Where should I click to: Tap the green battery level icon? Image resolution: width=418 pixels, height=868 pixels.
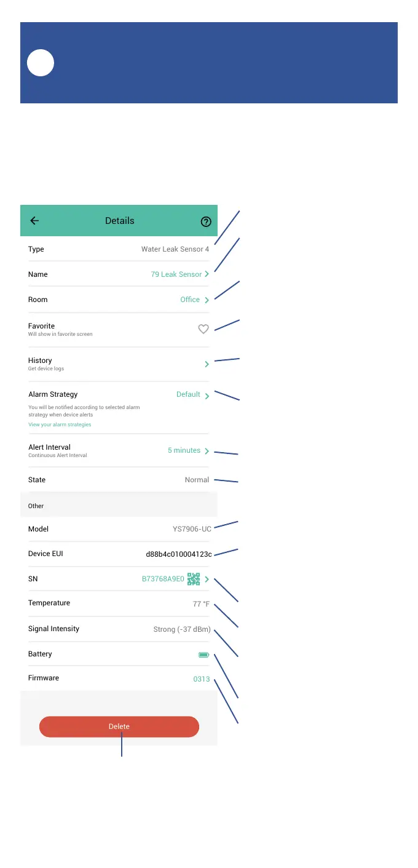coord(203,655)
